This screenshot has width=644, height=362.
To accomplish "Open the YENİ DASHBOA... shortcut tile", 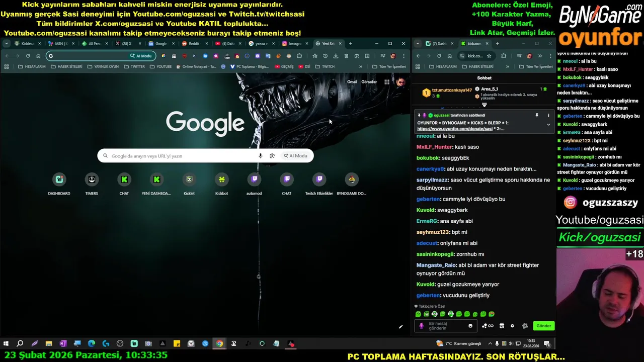I will pos(156,184).
